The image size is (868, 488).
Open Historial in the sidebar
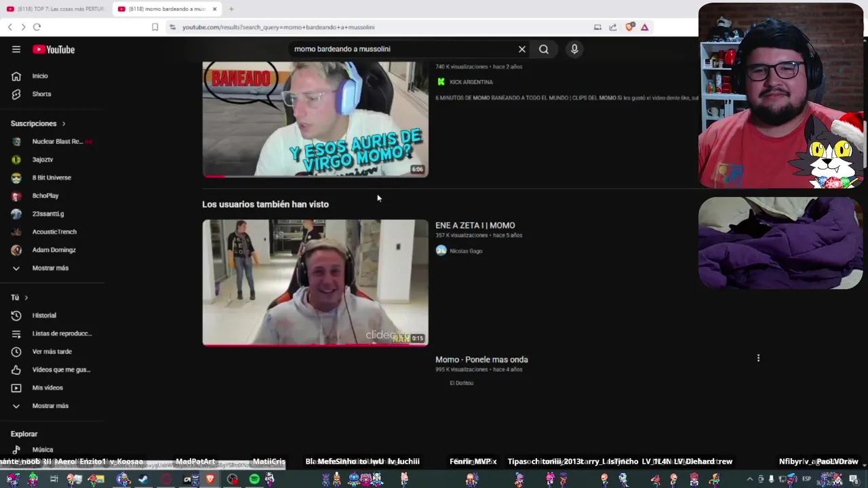click(44, 315)
